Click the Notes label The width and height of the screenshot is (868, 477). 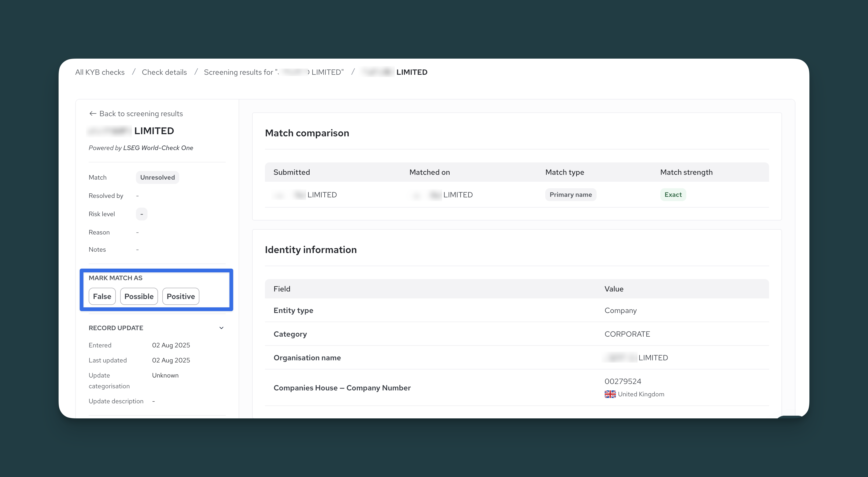97,250
